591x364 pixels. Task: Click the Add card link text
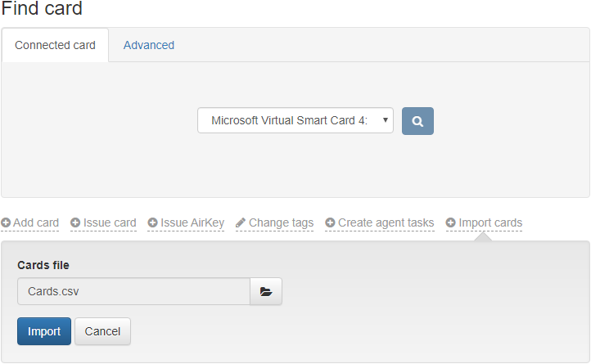(x=36, y=222)
